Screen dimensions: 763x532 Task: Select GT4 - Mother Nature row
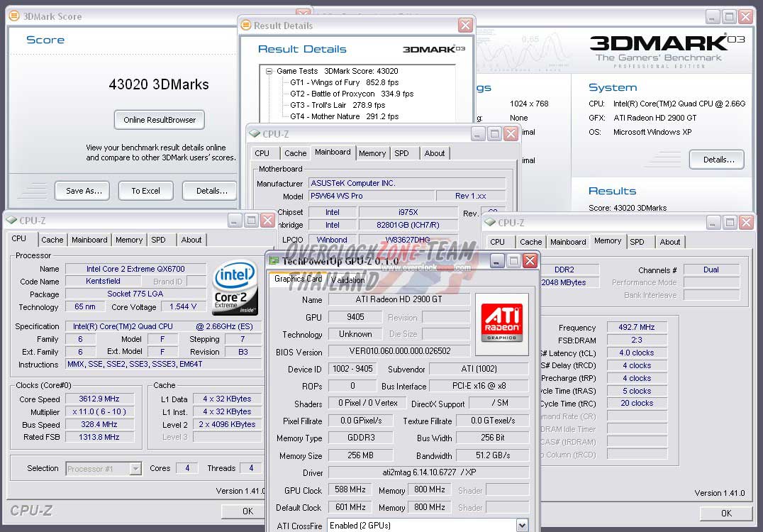[344, 116]
